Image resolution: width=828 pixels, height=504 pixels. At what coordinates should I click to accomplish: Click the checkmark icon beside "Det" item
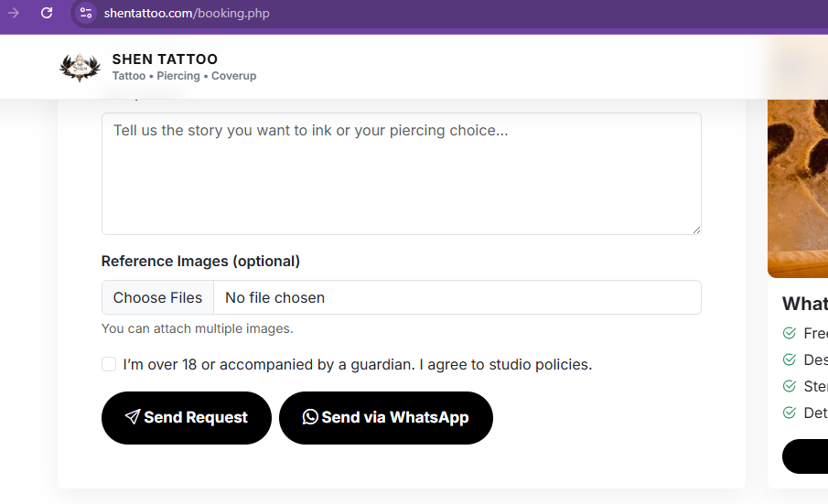[790, 413]
